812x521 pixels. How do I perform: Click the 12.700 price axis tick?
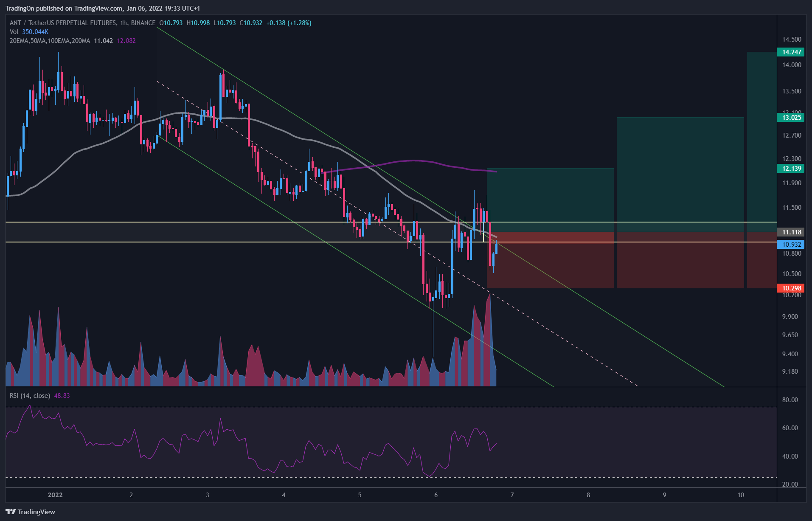tap(792, 135)
